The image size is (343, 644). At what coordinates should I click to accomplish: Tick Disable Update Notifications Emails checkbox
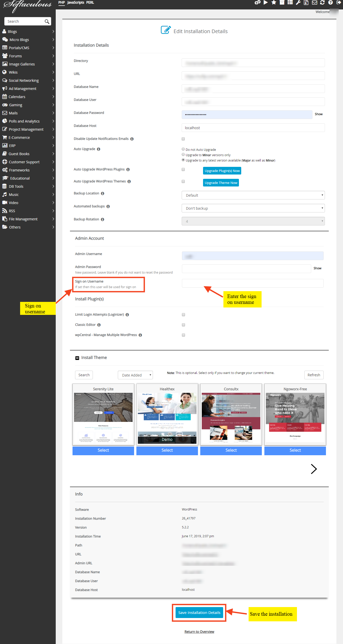click(183, 139)
